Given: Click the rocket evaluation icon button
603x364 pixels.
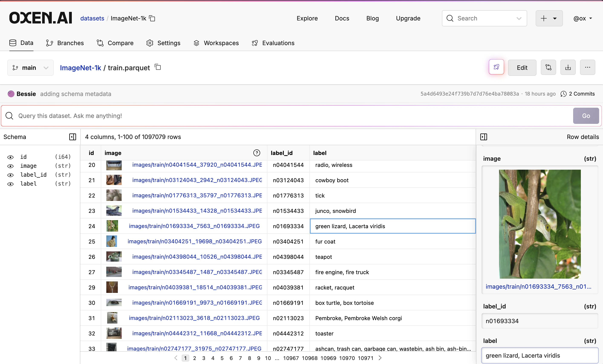Looking at the screenshot, I should pyautogui.click(x=496, y=67).
